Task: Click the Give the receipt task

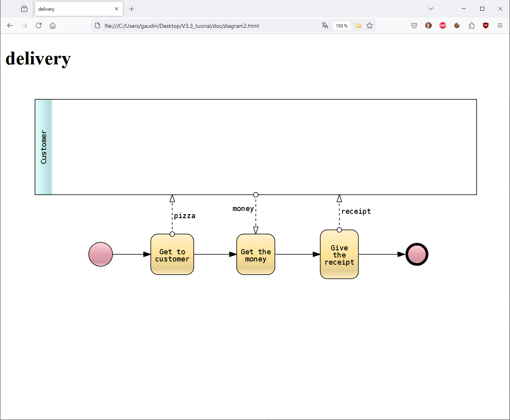Action: 339,255
